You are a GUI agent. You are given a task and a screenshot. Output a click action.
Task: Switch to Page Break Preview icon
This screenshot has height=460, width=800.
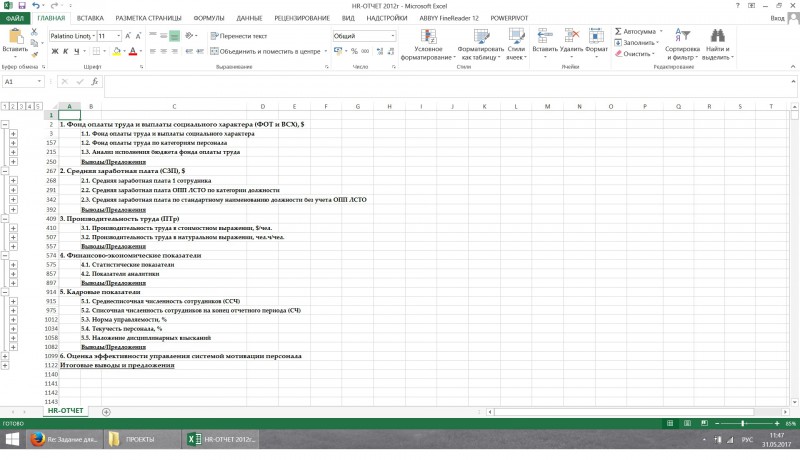click(x=705, y=423)
